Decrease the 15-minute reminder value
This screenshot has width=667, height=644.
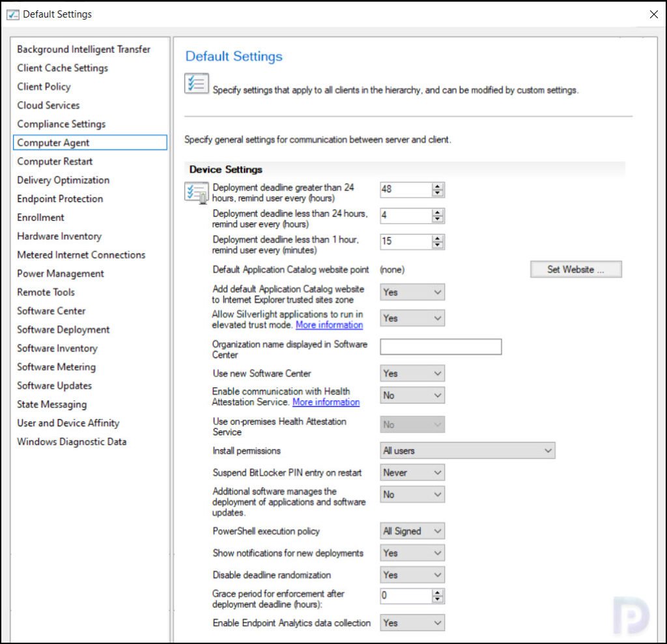coord(438,244)
